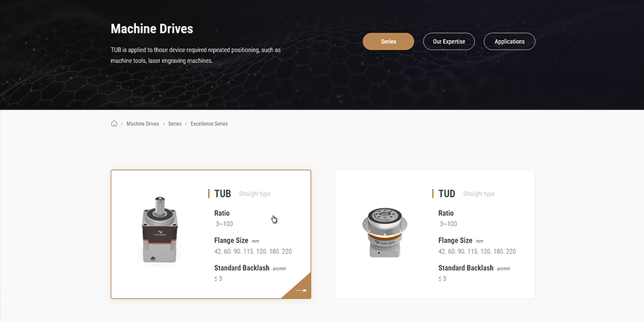Click Excellence Series breadcrumb link
This screenshot has width=644, height=322.
(209, 124)
